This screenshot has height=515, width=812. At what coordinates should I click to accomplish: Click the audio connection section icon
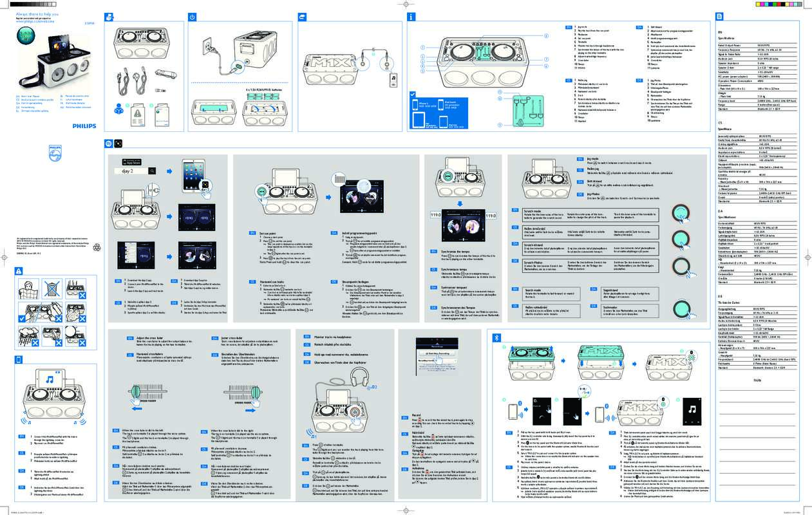[301, 16]
